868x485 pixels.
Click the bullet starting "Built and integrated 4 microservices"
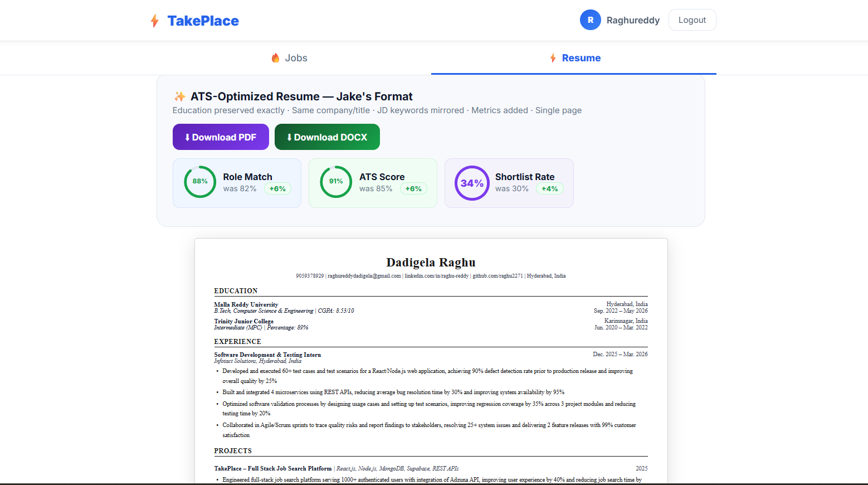(393, 392)
